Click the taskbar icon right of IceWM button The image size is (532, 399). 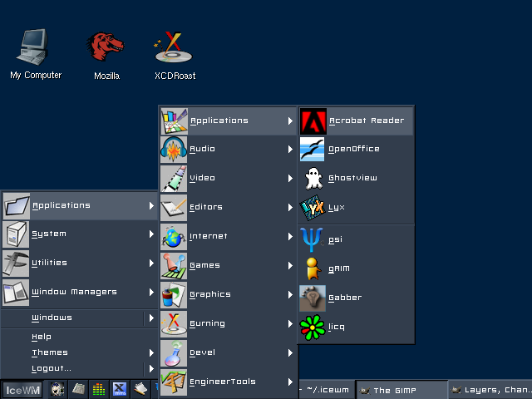(57, 390)
